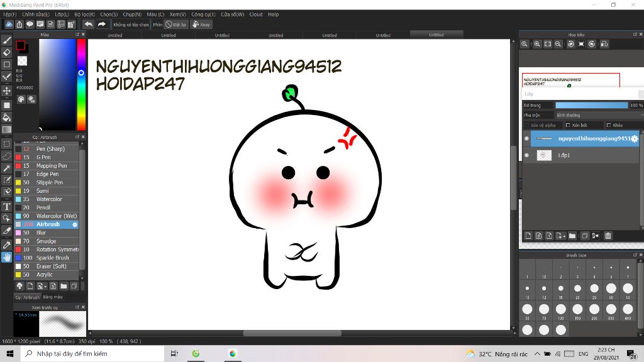The width and height of the screenshot is (644, 362).
Task: Click the Windows search box
Action: point(92,353)
